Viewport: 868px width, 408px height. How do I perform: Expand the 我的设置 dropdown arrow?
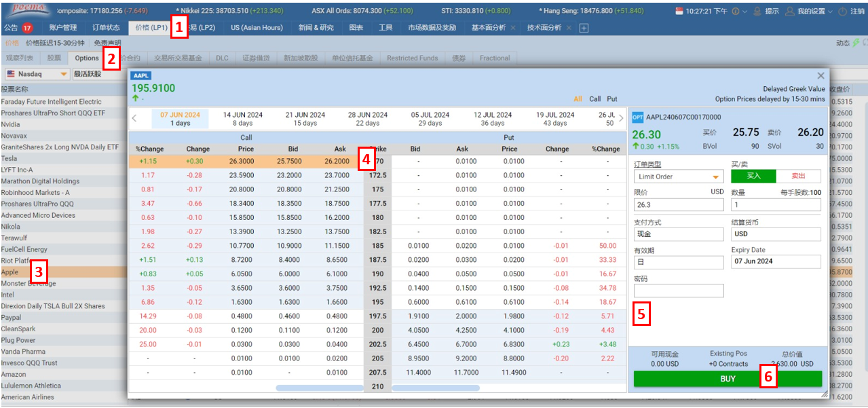(831, 12)
